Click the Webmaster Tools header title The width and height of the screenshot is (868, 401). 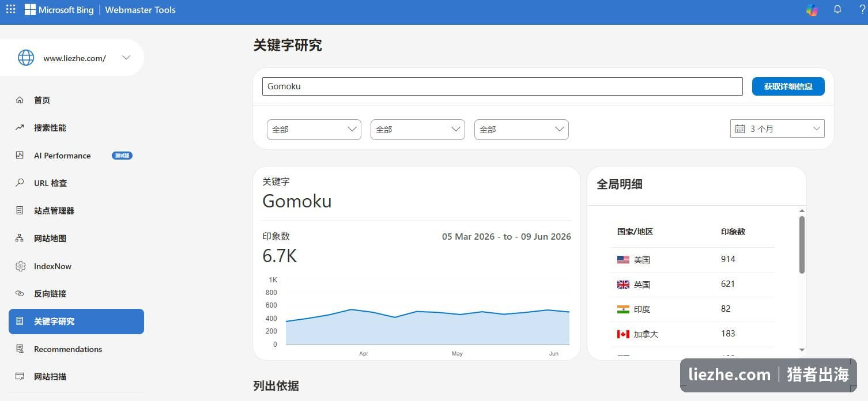coord(140,10)
